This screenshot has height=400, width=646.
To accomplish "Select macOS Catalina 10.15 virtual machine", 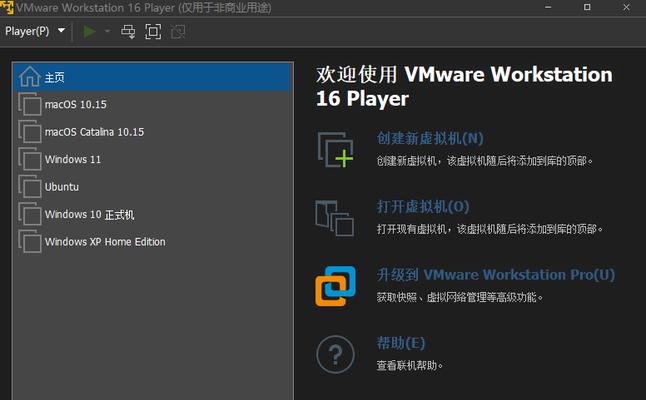I will [x=153, y=132].
